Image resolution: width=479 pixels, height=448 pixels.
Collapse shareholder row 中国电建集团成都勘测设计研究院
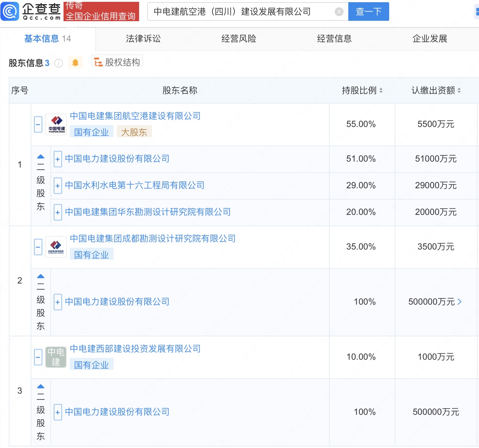point(38,247)
